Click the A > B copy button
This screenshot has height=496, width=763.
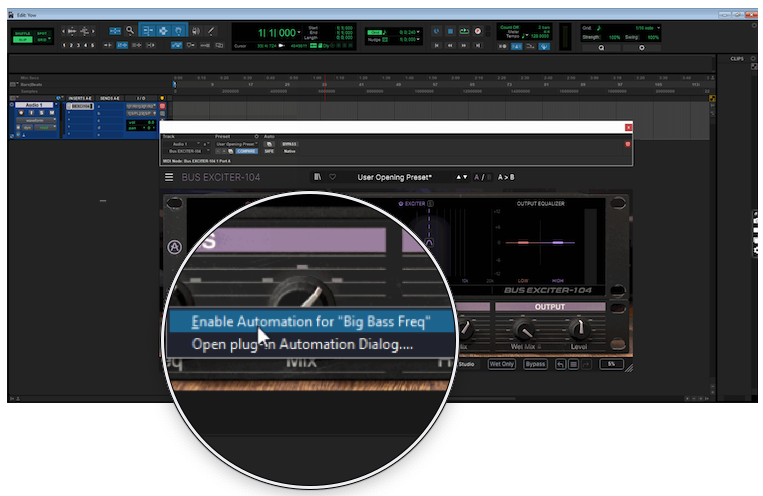click(x=506, y=177)
